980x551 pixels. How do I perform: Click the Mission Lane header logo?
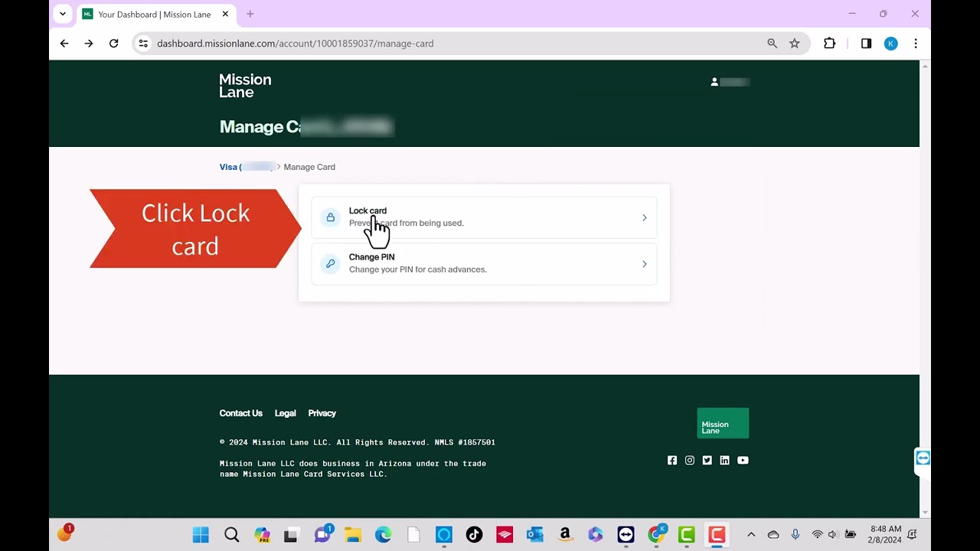tap(245, 86)
